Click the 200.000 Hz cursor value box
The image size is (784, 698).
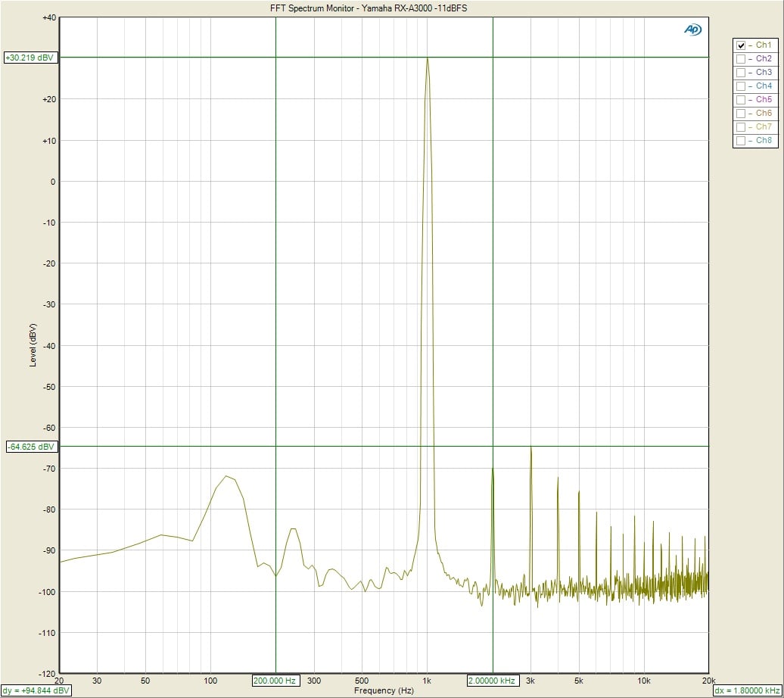point(275,681)
